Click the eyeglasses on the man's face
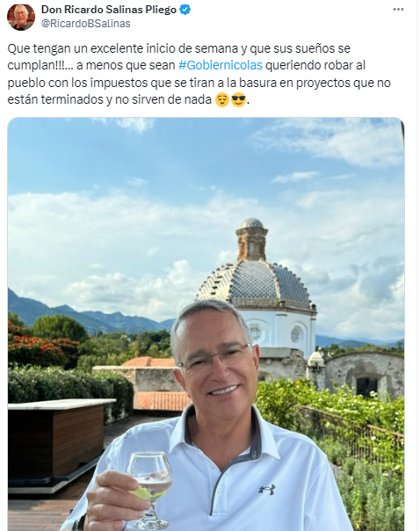 point(214,357)
